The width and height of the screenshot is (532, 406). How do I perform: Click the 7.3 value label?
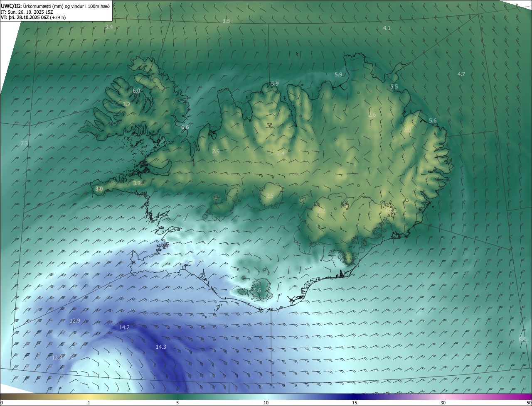24,143
